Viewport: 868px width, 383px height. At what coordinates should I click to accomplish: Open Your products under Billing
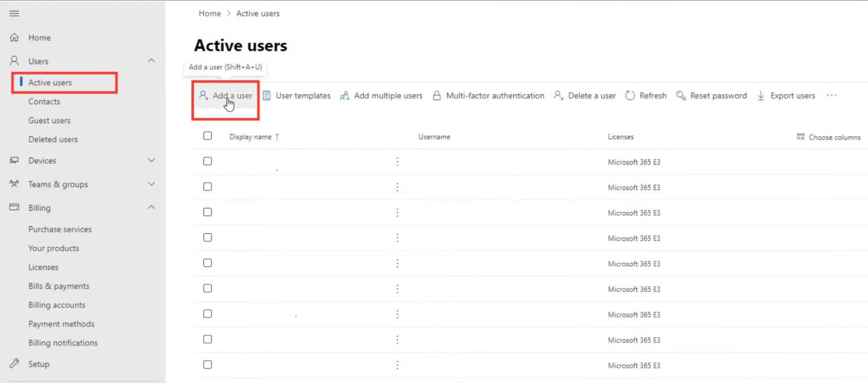click(x=54, y=248)
